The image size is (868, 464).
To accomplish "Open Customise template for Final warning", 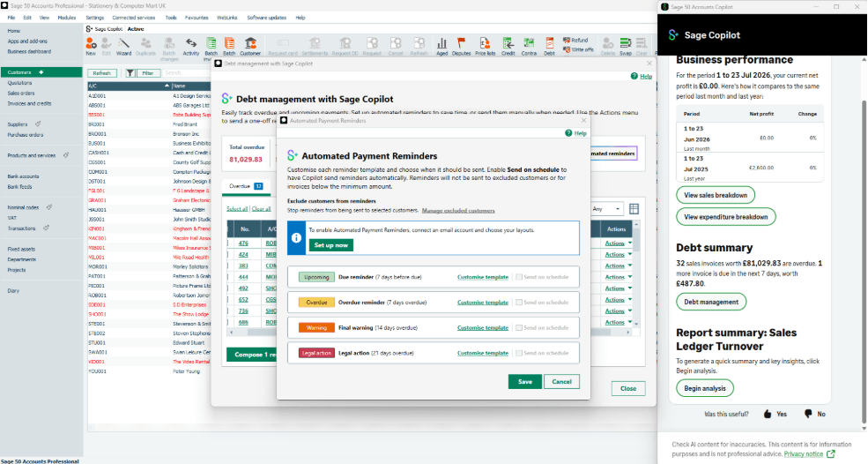I will [x=483, y=327].
